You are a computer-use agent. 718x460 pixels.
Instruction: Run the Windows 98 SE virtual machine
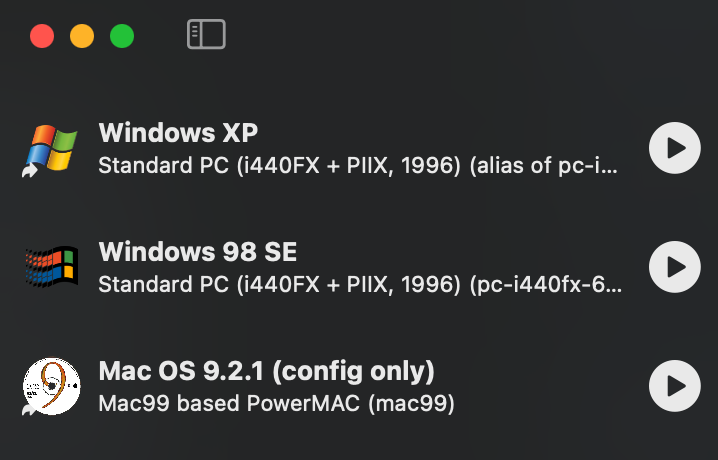(674, 267)
